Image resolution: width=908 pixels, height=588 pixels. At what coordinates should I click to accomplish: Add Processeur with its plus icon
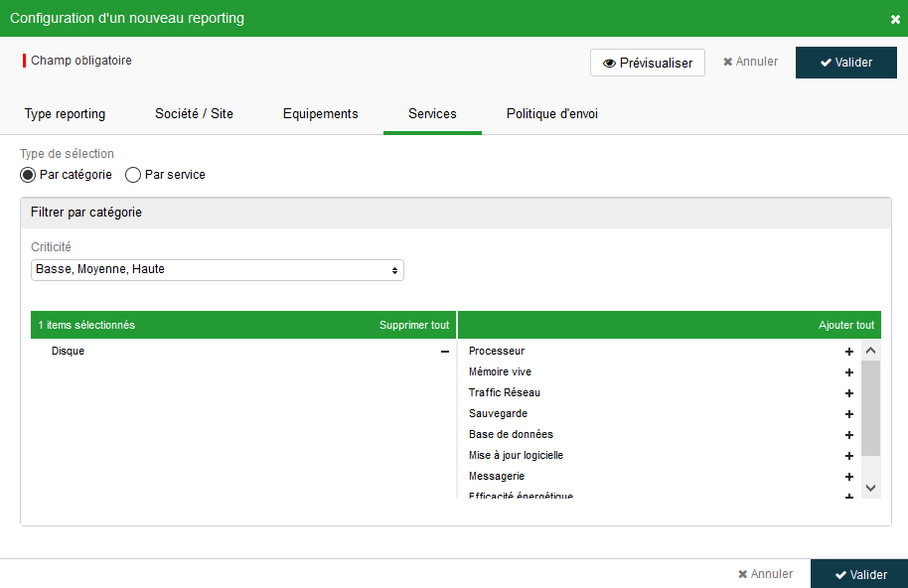point(849,352)
